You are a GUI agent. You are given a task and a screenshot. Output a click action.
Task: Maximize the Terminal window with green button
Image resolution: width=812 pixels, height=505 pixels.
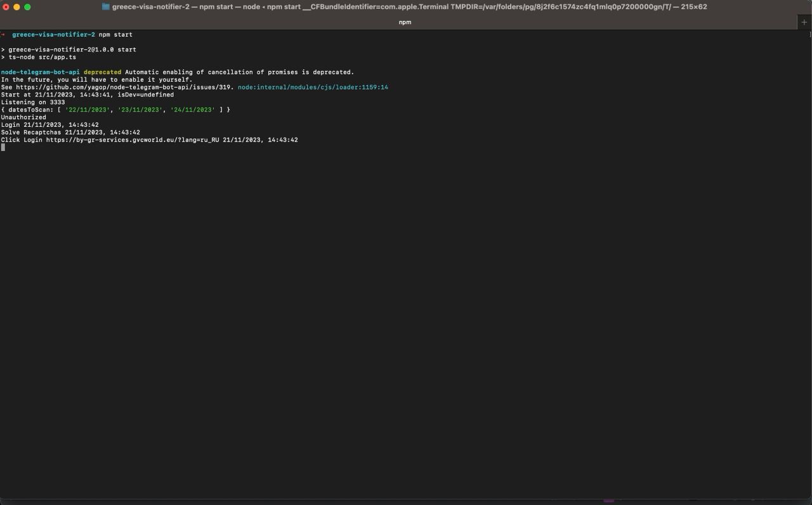point(27,7)
